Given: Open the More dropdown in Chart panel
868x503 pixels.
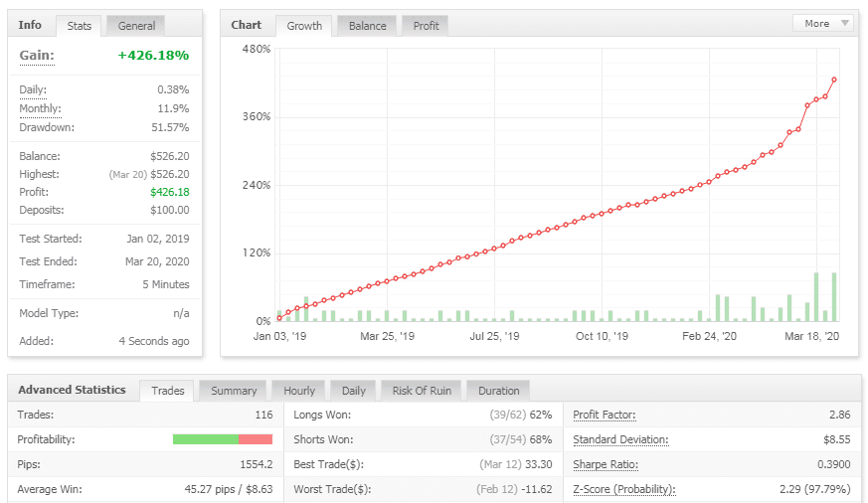Looking at the screenshot, I should pos(823,23).
